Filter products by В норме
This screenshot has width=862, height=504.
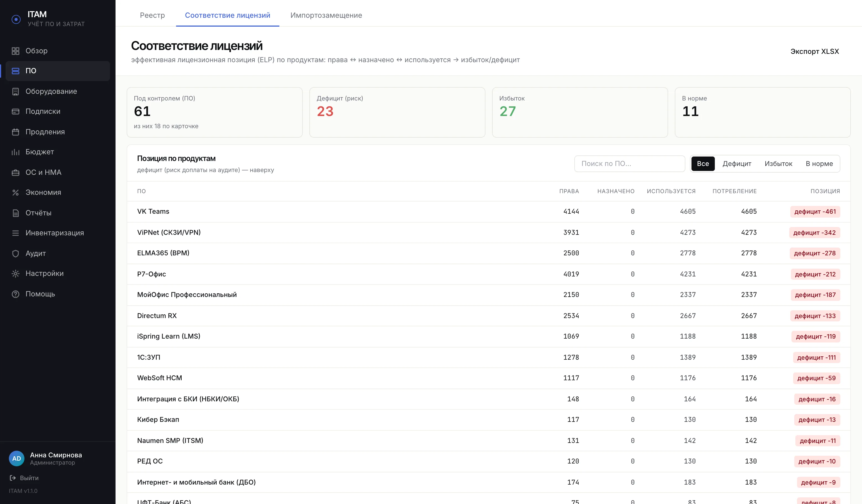(x=819, y=164)
